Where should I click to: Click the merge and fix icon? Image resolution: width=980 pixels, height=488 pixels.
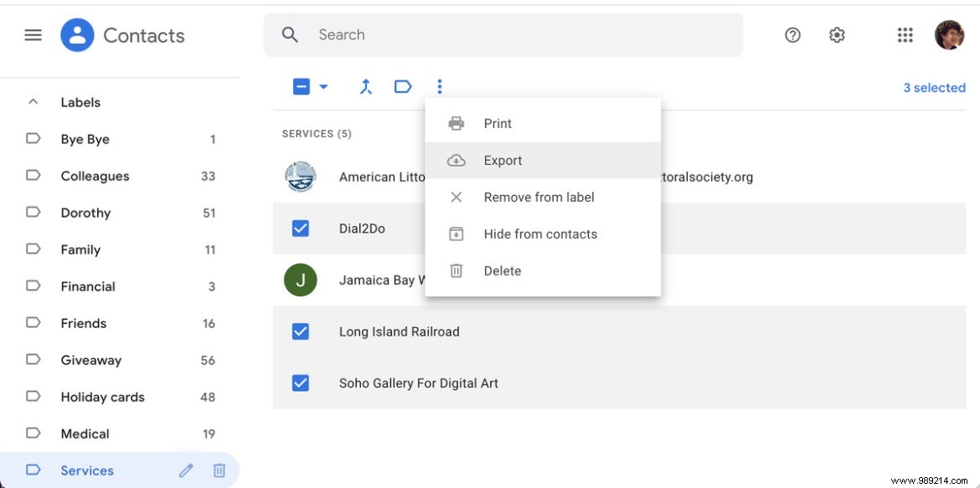(x=366, y=86)
